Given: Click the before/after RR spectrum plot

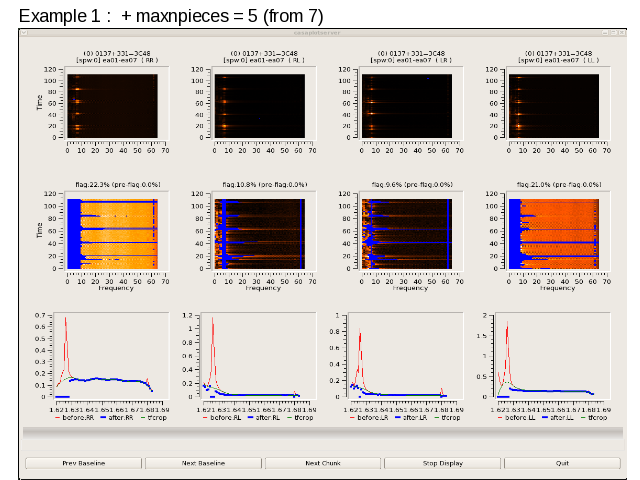Looking at the screenshot, I should (111, 356).
